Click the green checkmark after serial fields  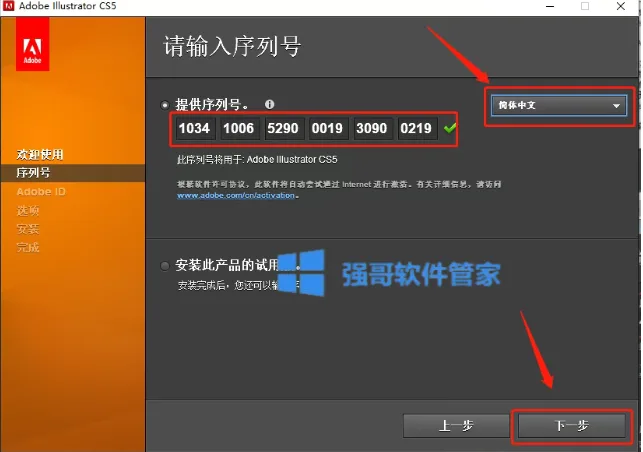[450, 128]
